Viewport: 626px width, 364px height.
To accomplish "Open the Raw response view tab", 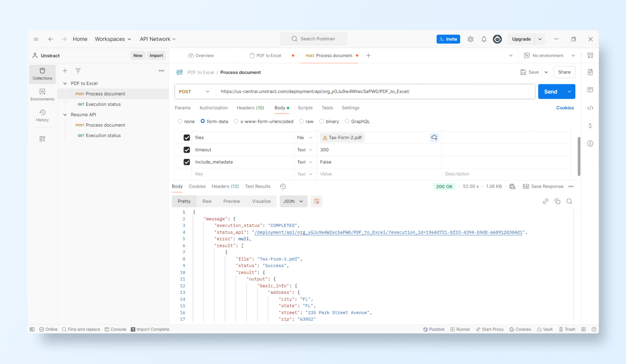I will click(207, 201).
